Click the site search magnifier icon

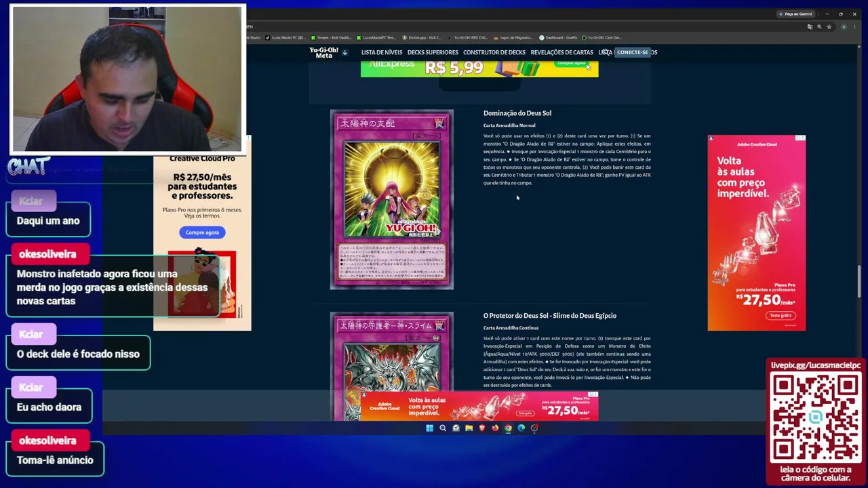(606, 52)
